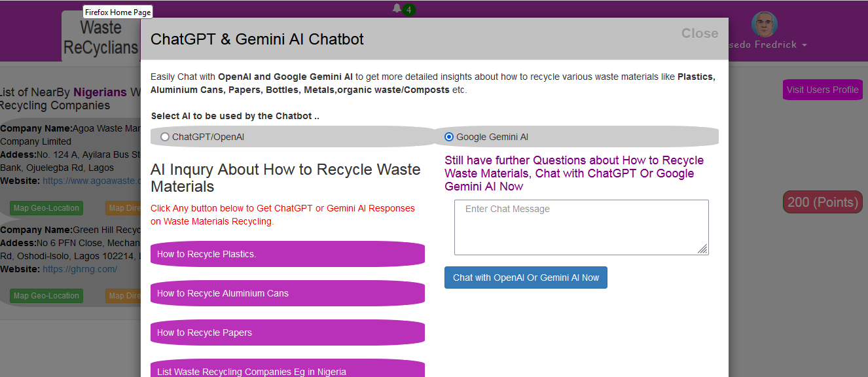Select the ChatGPT/OpenAI radio option
This screenshot has width=868, height=377.
click(165, 137)
